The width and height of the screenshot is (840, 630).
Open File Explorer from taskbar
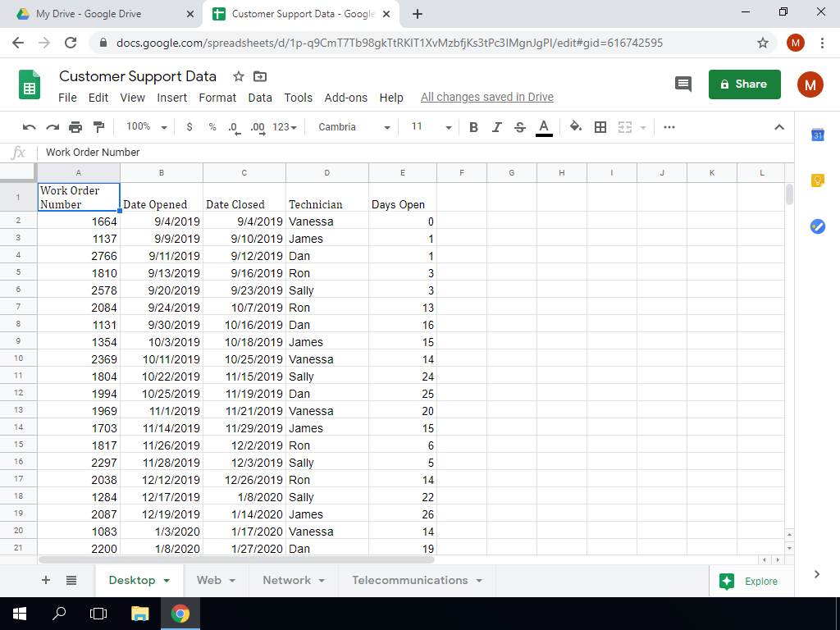[x=139, y=614]
